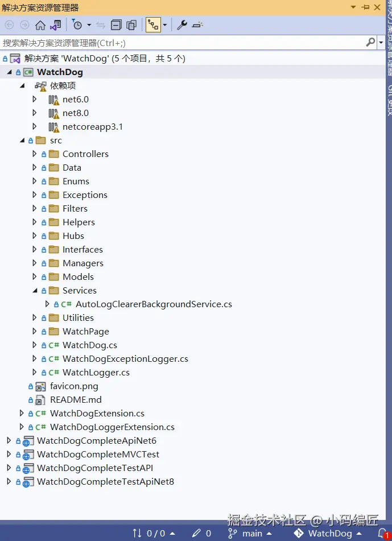Screen dimensions: 392x541
Task: Expand the net6.0 framework node
Action: (34, 100)
